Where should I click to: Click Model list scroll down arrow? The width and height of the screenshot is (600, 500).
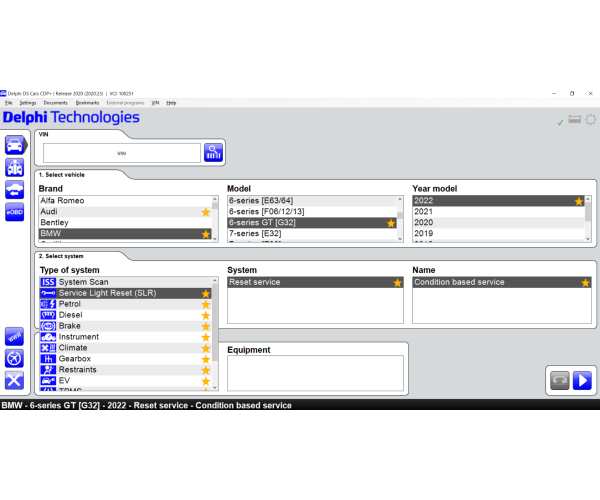pos(400,239)
